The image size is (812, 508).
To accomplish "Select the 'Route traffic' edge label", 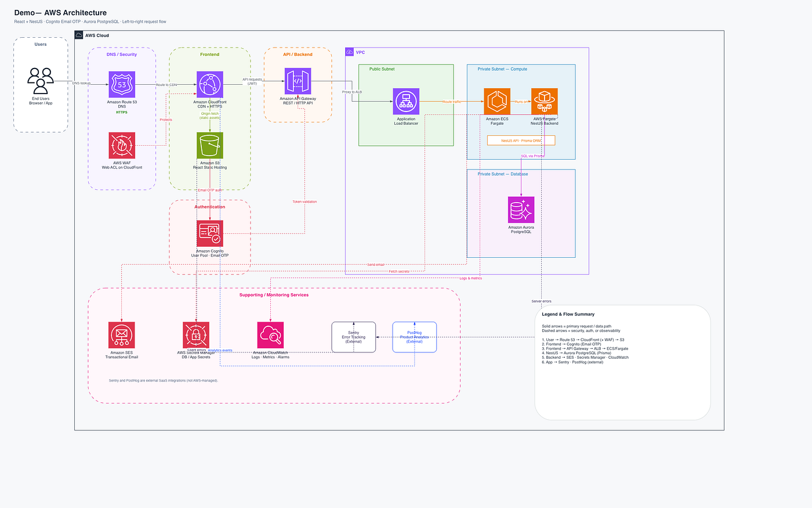I will [x=452, y=102].
